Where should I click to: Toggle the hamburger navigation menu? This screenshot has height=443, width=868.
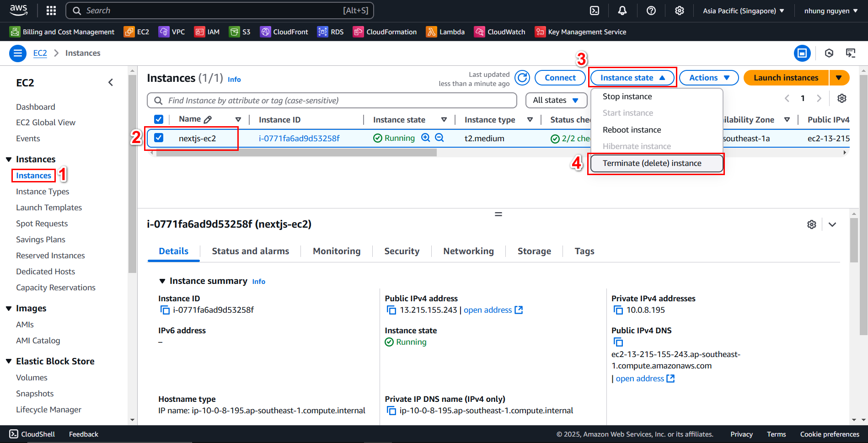click(x=18, y=53)
